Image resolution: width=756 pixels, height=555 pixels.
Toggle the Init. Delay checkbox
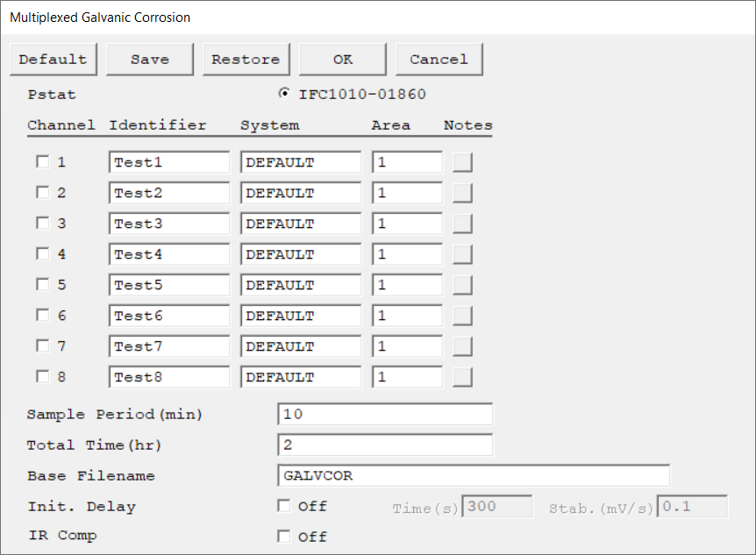tap(283, 506)
